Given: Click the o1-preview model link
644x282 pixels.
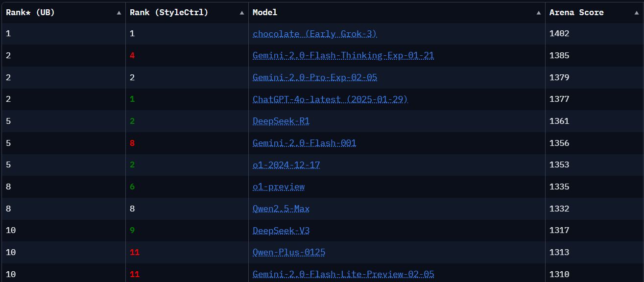Looking at the screenshot, I should point(278,187).
